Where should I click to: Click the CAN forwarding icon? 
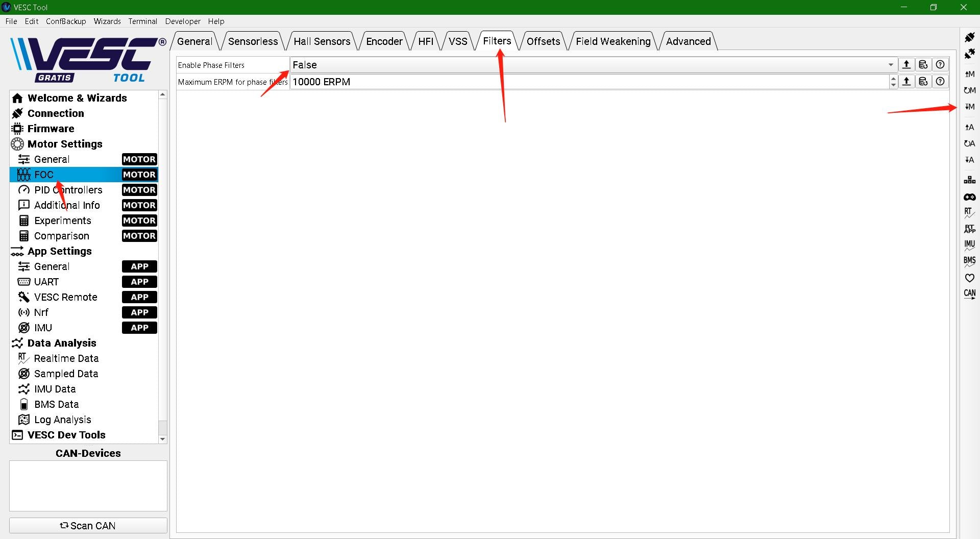click(x=969, y=294)
